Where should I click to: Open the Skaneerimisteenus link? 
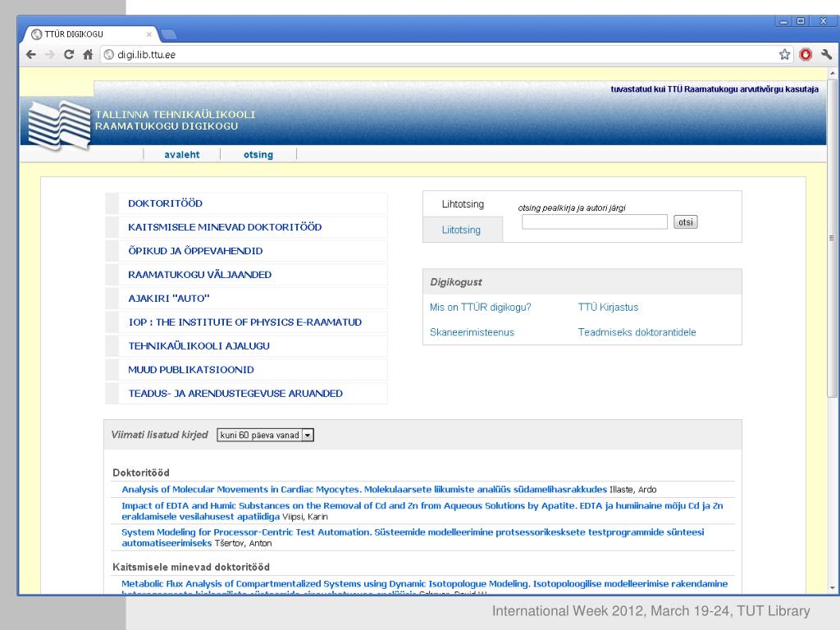coord(472,332)
